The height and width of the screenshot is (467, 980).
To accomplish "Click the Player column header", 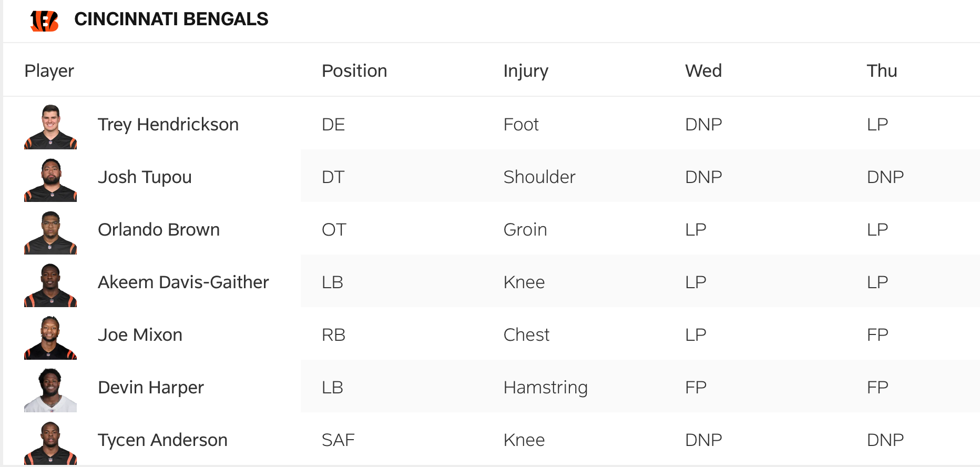I will tap(49, 71).
